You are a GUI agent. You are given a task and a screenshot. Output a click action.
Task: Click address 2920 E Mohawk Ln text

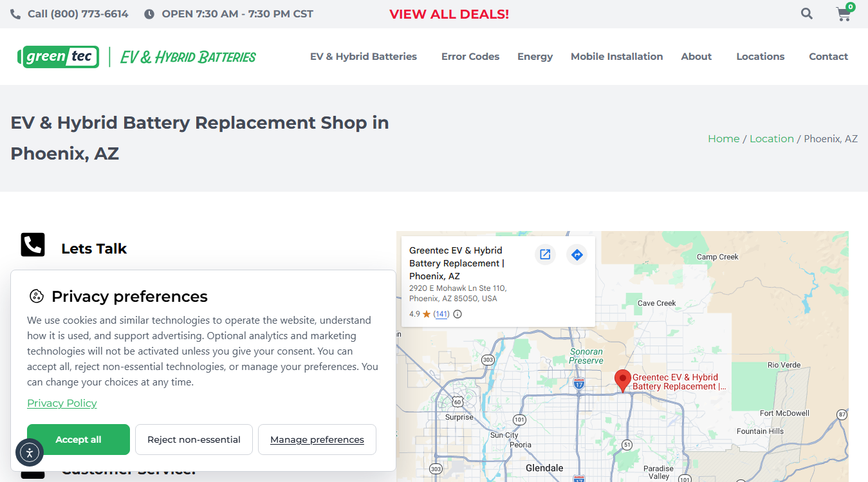[x=458, y=293]
